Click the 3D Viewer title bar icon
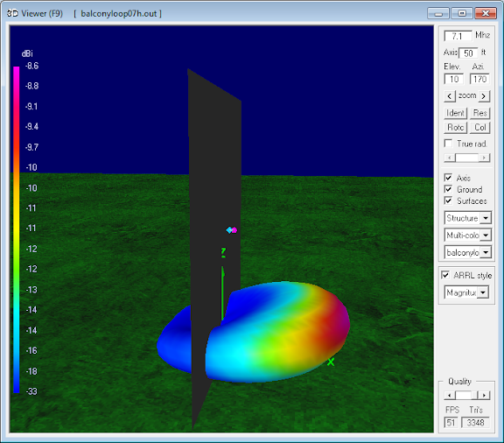This screenshot has height=443, width=504. click(x=12, y=13)
